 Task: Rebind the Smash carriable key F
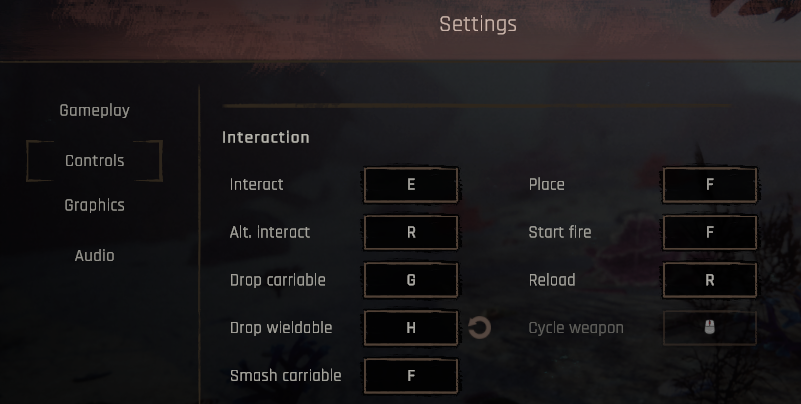[411, 376]
